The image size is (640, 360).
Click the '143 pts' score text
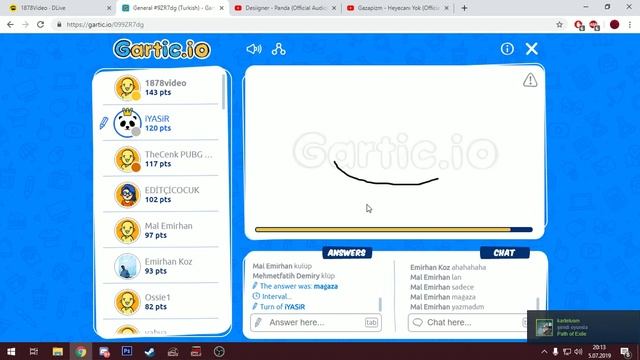[x=158, y=93]
